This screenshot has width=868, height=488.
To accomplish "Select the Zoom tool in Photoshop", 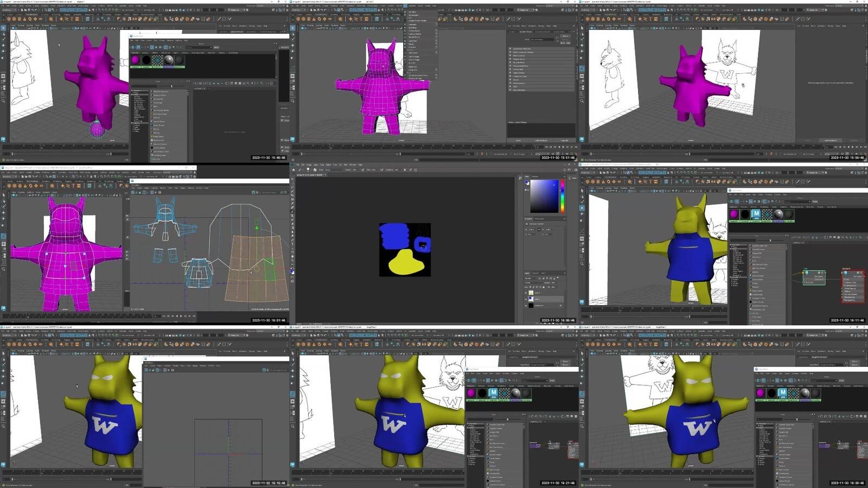I will point(293,259).
